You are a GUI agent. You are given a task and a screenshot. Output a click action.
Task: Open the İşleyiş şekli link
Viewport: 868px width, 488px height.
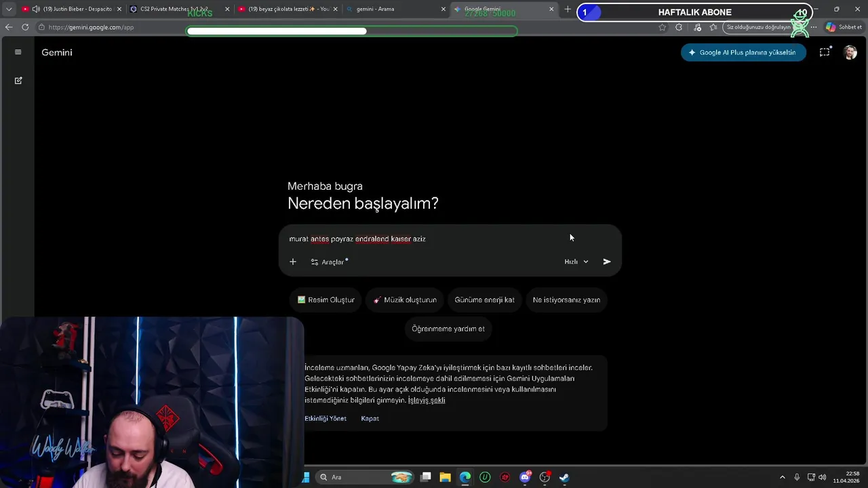tap(427, 400)
